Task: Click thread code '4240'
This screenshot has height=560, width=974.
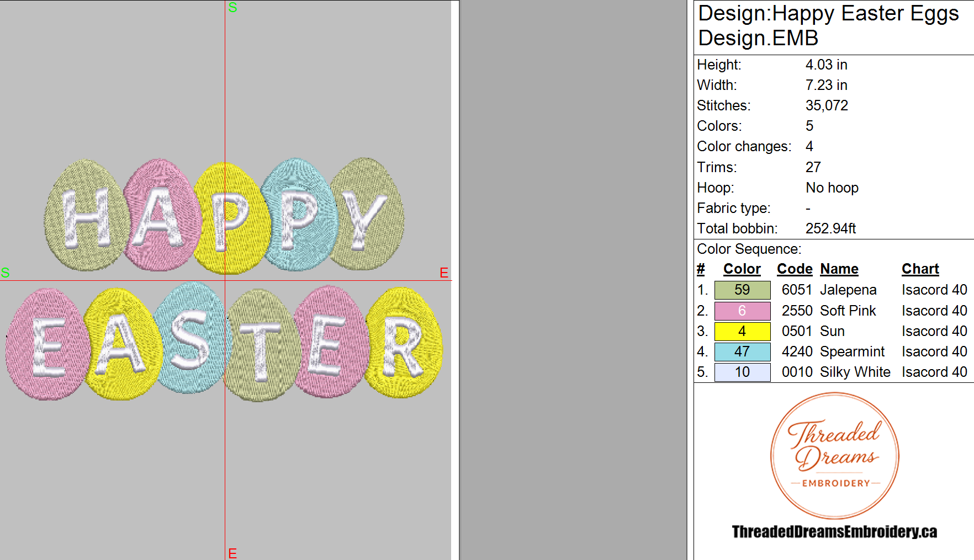Action: tap(797, 351)
